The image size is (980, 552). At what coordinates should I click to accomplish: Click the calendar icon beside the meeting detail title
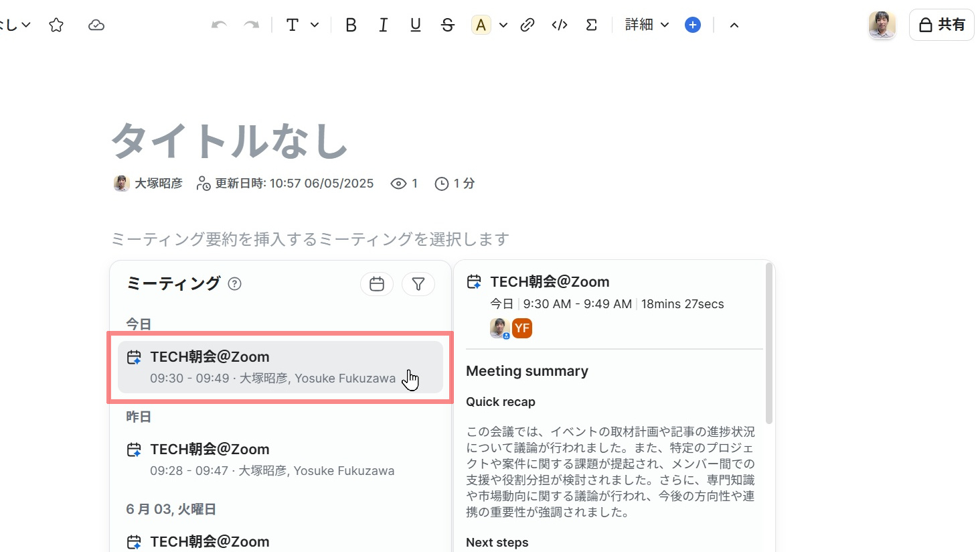pyautogui.click(x=474, y=282)
